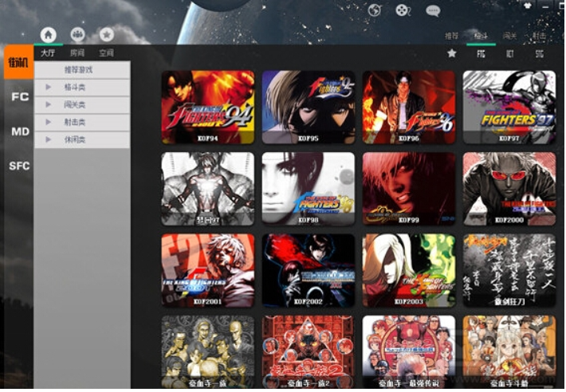Viewport: 566px width, 392px height.
Task: Launch the KOF2002 game tile
Action: coord(309,270)
